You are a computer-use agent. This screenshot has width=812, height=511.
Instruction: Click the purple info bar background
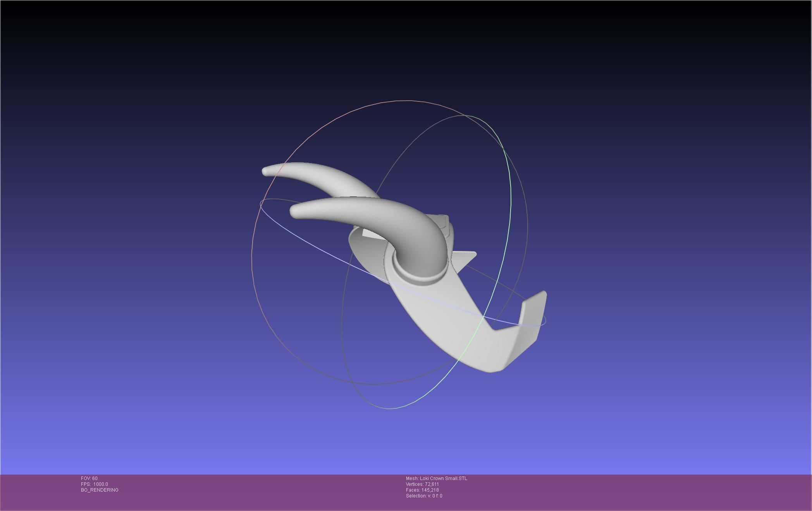(620, 492)
